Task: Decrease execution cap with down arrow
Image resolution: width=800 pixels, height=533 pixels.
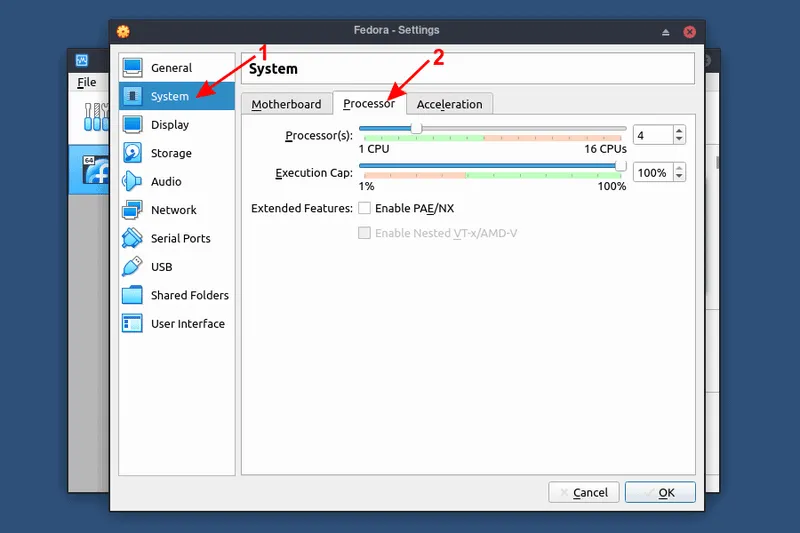Action: pyautogui.click(x=679, y=176)
